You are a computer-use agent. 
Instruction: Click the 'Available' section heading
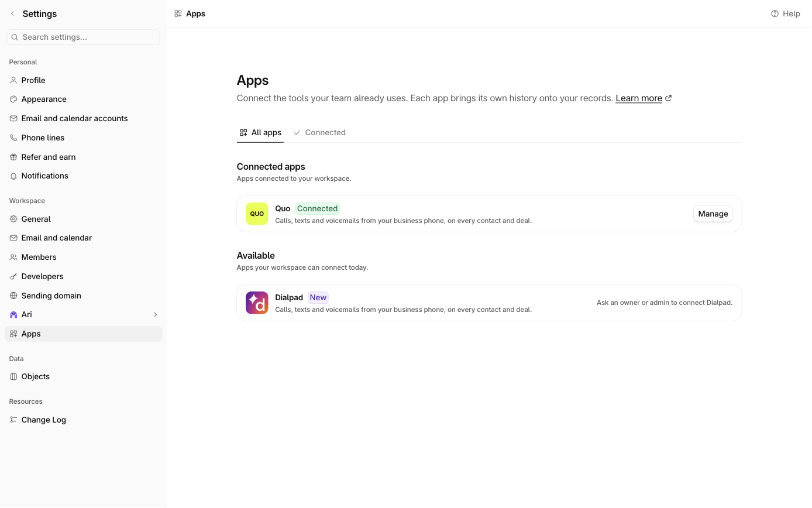(x=256, y=256)
